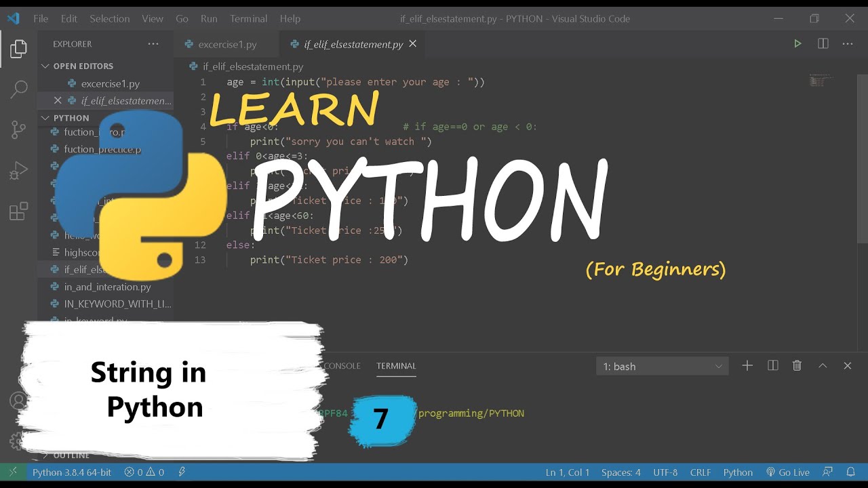The height and width of the screenshot is (488, 868).
Task: Close if_elif_elsestatement.py tab with X
Action: 412,43
